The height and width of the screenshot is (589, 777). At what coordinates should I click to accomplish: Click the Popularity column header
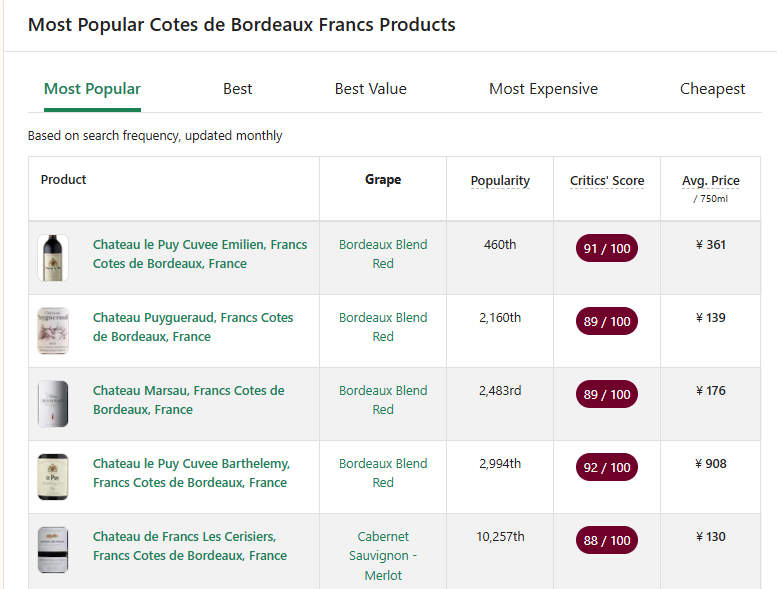500,181
